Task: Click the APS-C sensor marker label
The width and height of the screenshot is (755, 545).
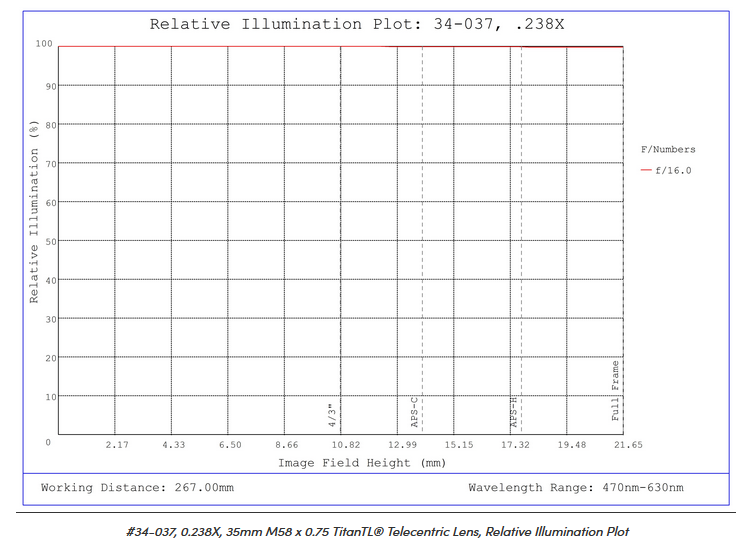Action: coord(415,412)
